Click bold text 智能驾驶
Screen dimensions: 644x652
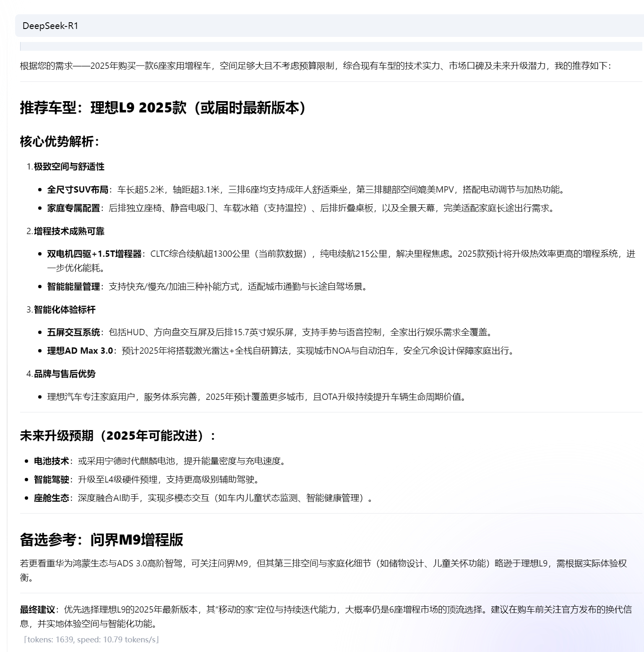[52, 480]
